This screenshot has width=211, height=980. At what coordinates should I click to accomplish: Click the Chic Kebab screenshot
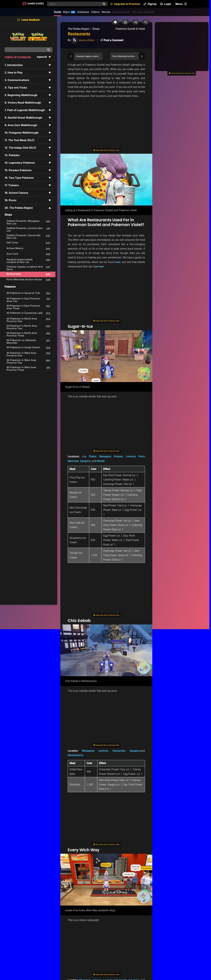[x=106, y=650]
